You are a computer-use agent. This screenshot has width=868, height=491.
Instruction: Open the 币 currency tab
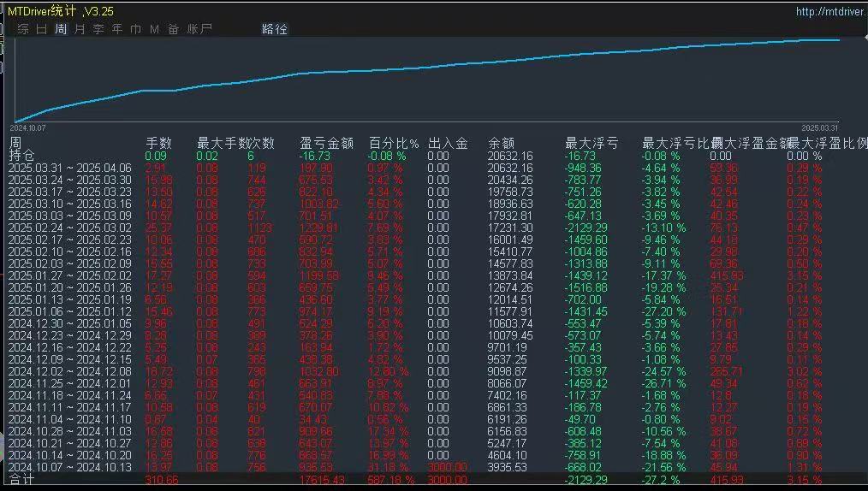(136, 29)
